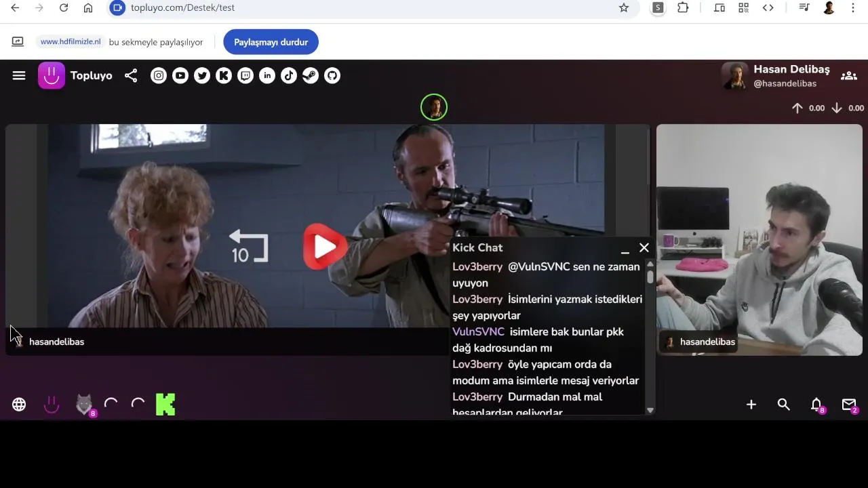Open the Twitter social link
This screenshot has height=488, width=868.
pos(202,76)
